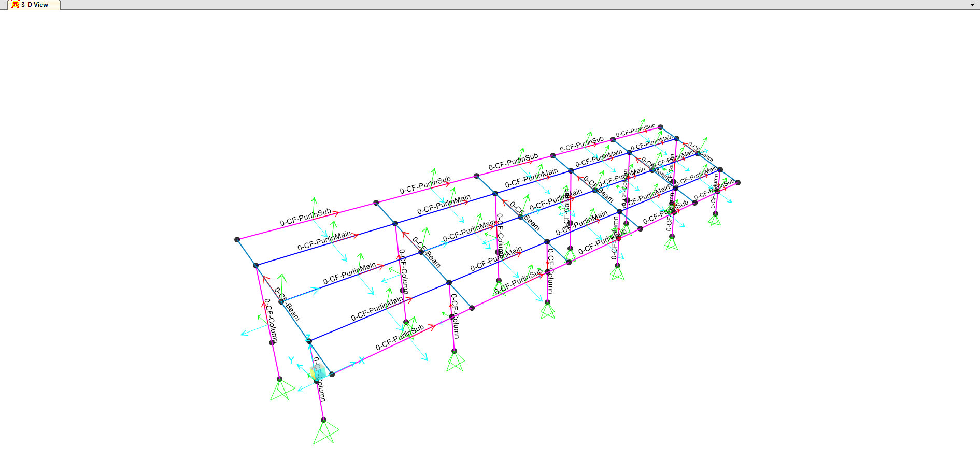The height and width of the screenshot is (476, 980).
Task: Select the rightmost green support symbol
Action: (715, 220)
